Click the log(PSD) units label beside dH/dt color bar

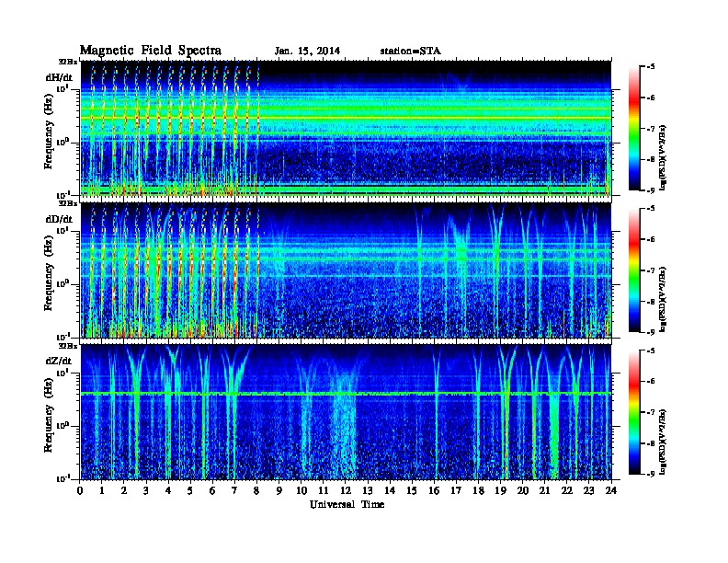(x=663, y=158)
